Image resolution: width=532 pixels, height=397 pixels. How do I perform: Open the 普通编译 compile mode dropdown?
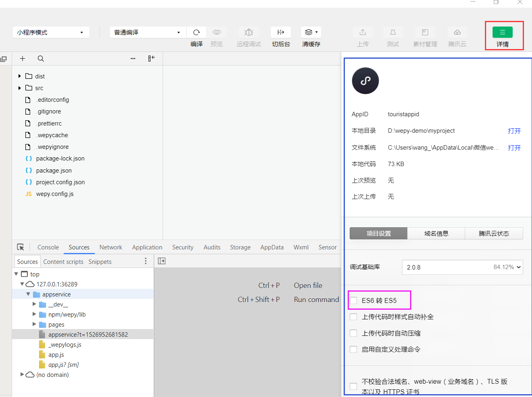pyautogui.click(x=147, y=32)
